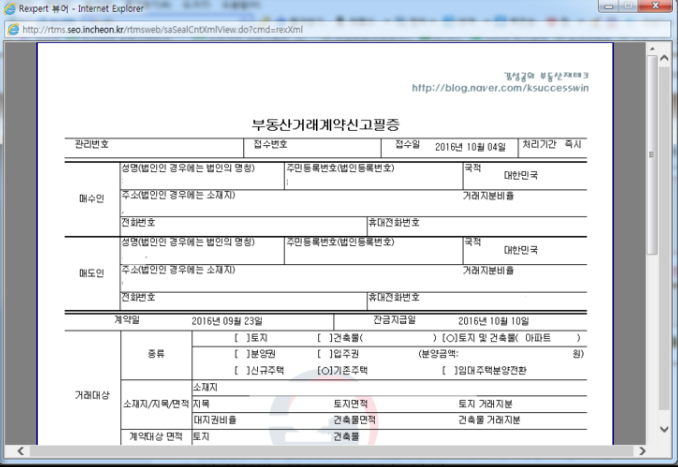The height and width of the screenshot is (467, 678).
Task: Click 휴대전화번호 label in 매수인 section
Action: tap(394, 222)
